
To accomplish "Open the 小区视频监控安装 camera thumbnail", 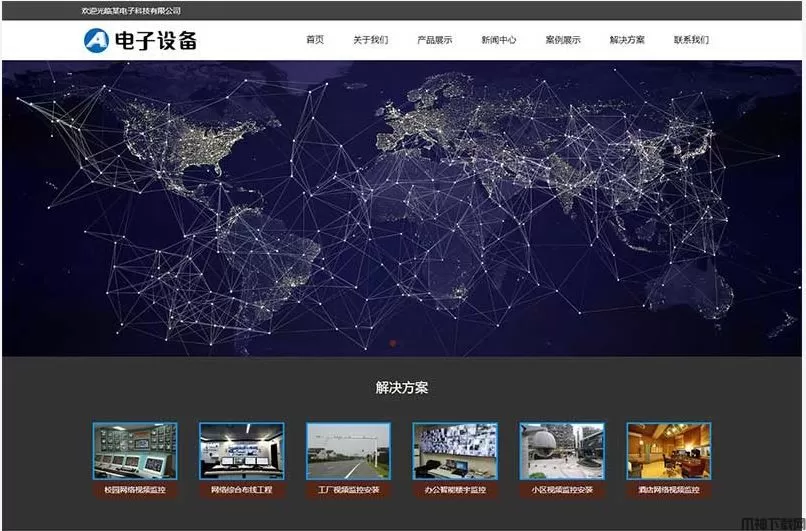I will pyautogui.click(x=562, y=452).
